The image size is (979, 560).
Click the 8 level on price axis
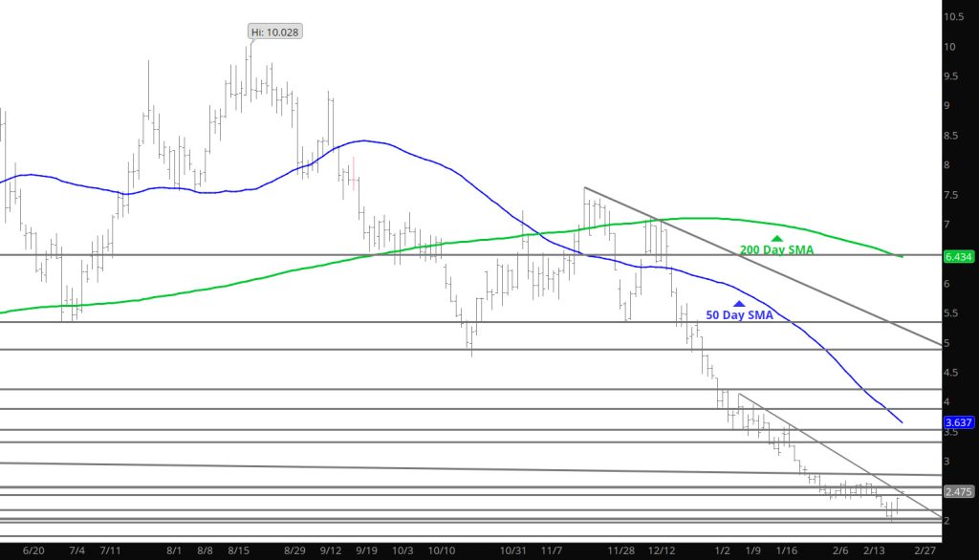click(x=946, y=165)
